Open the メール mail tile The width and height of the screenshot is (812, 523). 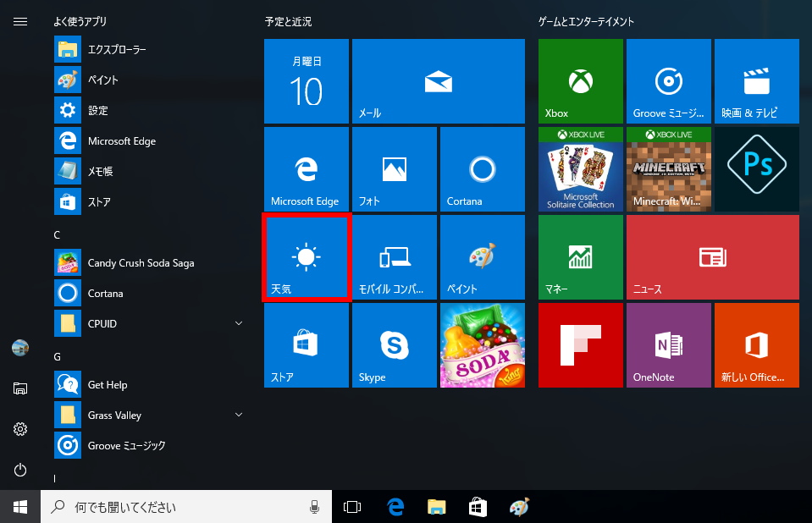click(x=438, y=81)
